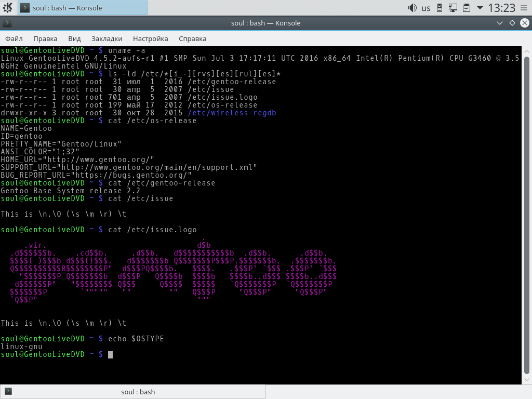Image resolution: width=532 pixels, height=399 pixels.
Task: Switch keyboard layout via the 'us' indicator
Action: (426, 8)
